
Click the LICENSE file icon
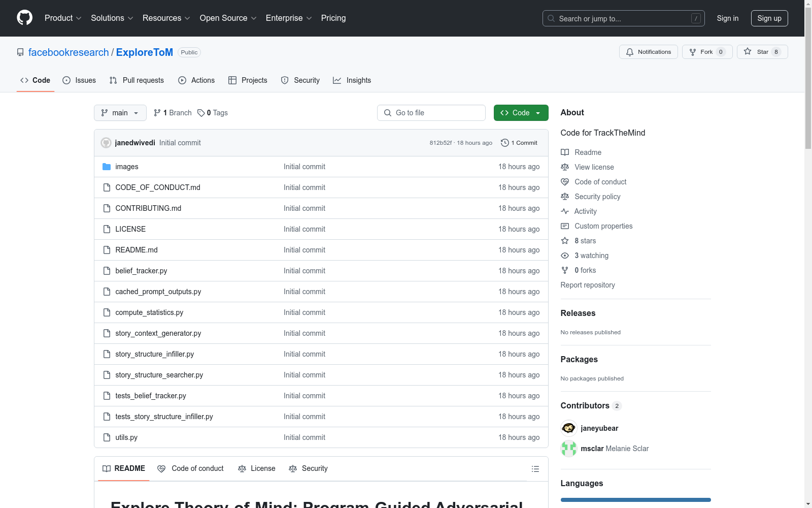(107, 229)
